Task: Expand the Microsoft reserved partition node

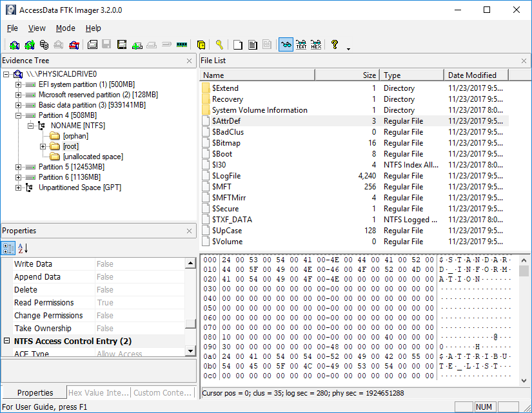Action: pos(18,95)
